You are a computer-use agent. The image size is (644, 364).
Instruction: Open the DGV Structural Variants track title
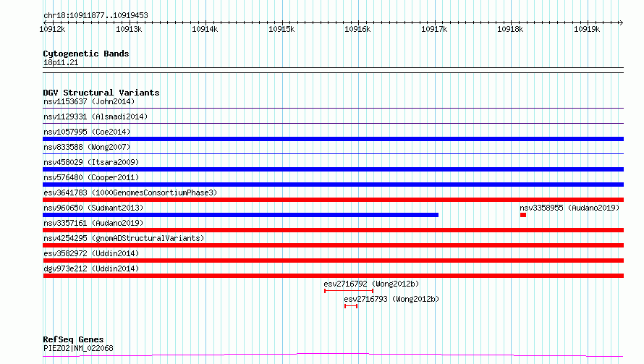[x=101, y=93]
